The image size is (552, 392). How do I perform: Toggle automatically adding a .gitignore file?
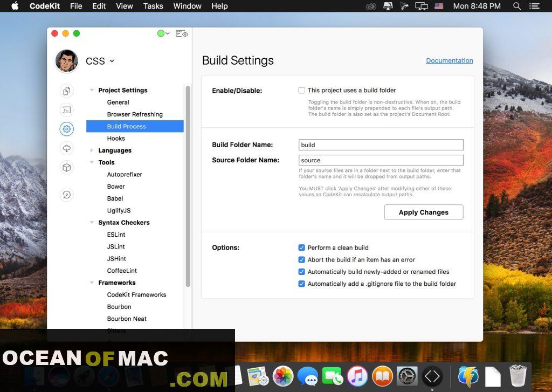tap(302, 284)
